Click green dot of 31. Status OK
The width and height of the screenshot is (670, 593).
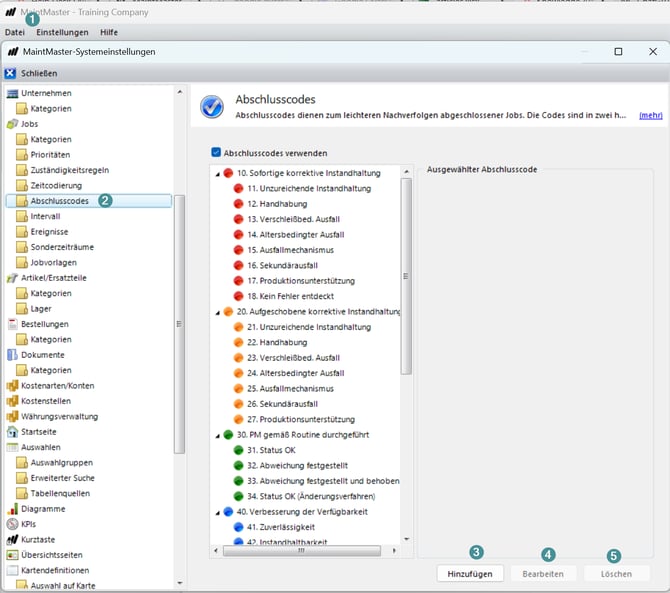click(238, 450)
